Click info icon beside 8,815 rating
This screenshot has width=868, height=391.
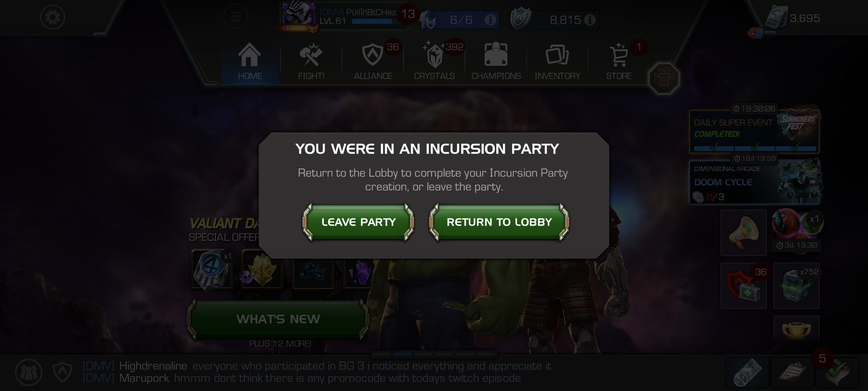click(590, 20)
